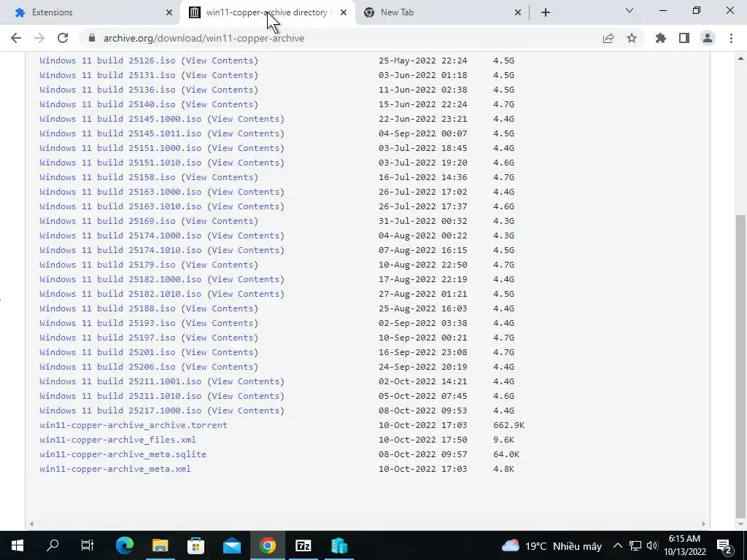
Task: View Contents of build 25163.1010.iso
Action: click(246, 206)
